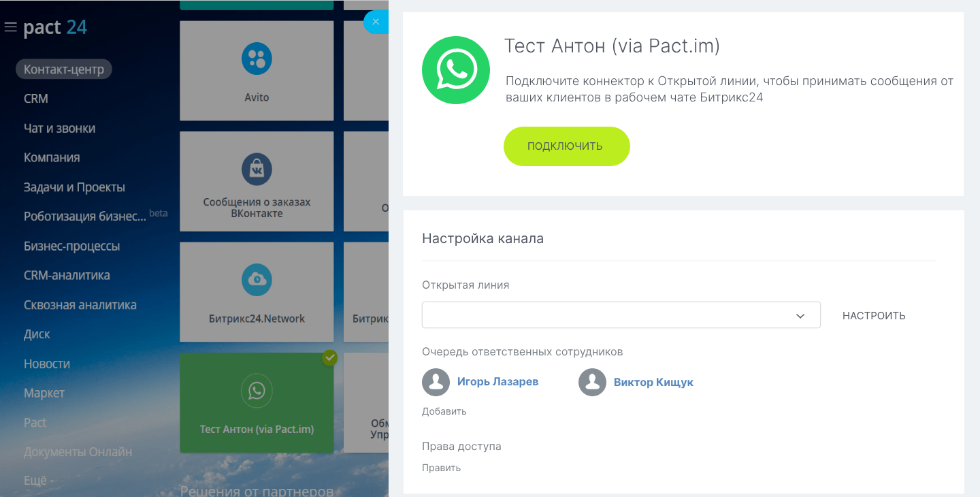The image size is (980, 497).
Task: Click the green connected checkmark badge
Action: point(329,357)
